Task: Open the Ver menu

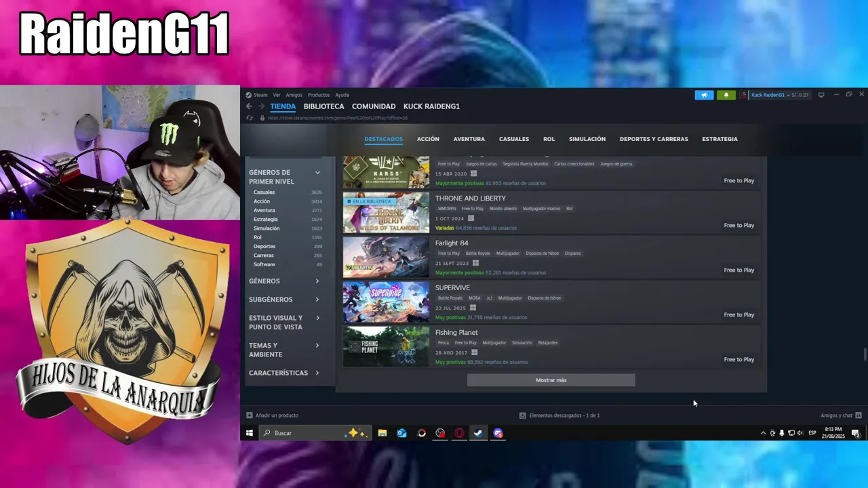Action: (x=277, y=95)
